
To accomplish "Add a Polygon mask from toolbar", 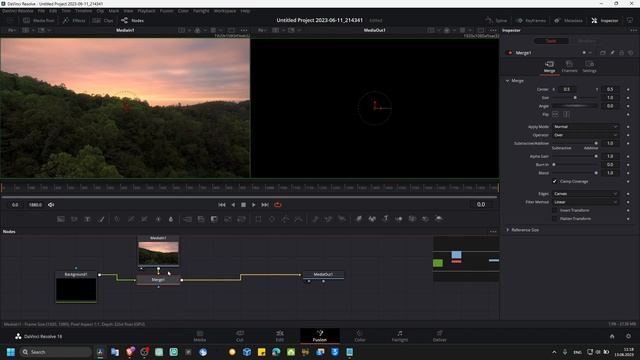I will [285, 219].
